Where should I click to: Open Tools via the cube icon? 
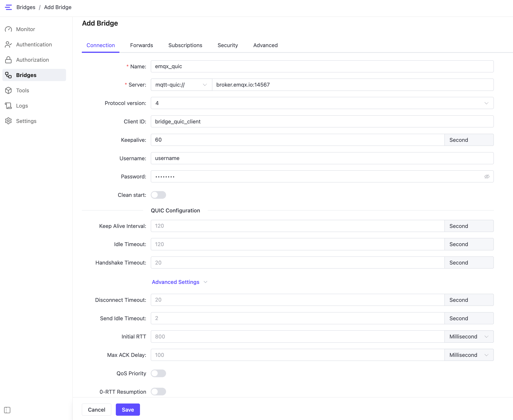coord(8,90)
